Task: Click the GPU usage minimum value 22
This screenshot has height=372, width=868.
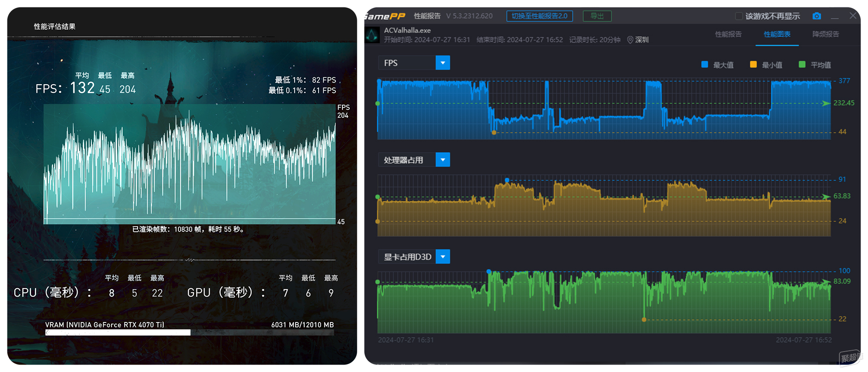Action: pos(842,319)
